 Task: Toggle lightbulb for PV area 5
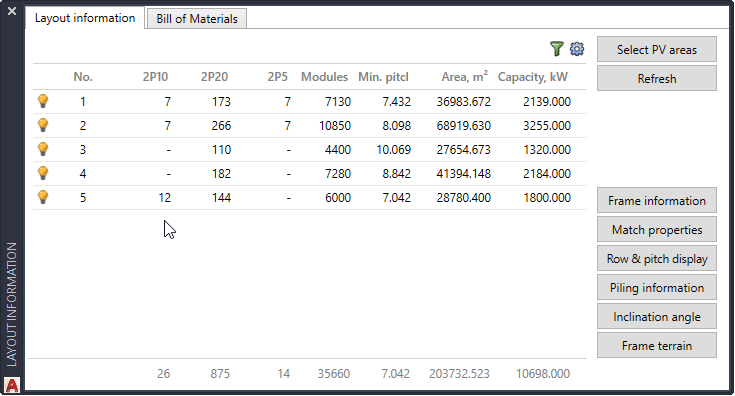click(x=43, y=197)
